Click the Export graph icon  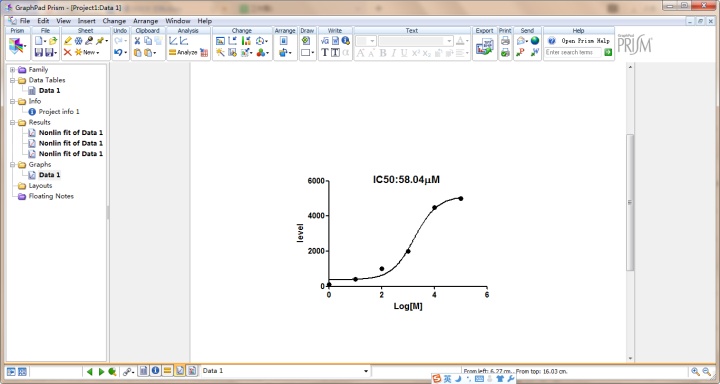click(x=484, y=47)
